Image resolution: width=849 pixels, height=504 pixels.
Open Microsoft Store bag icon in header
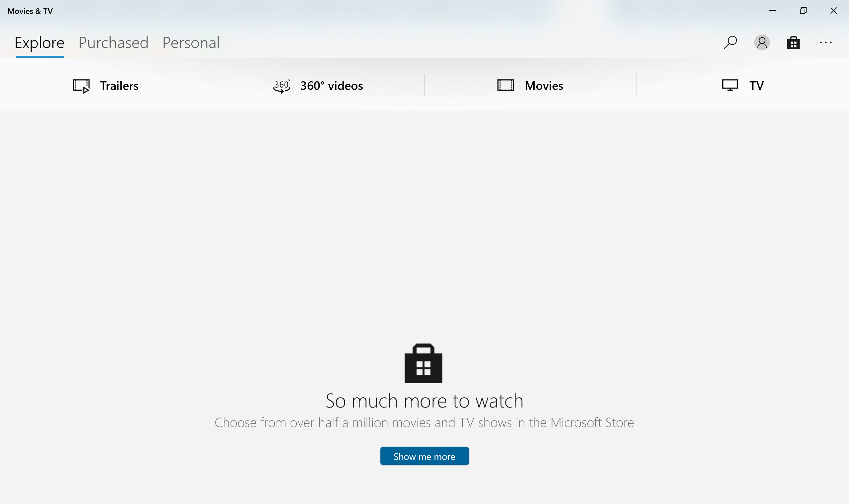(x=793, y=43)
